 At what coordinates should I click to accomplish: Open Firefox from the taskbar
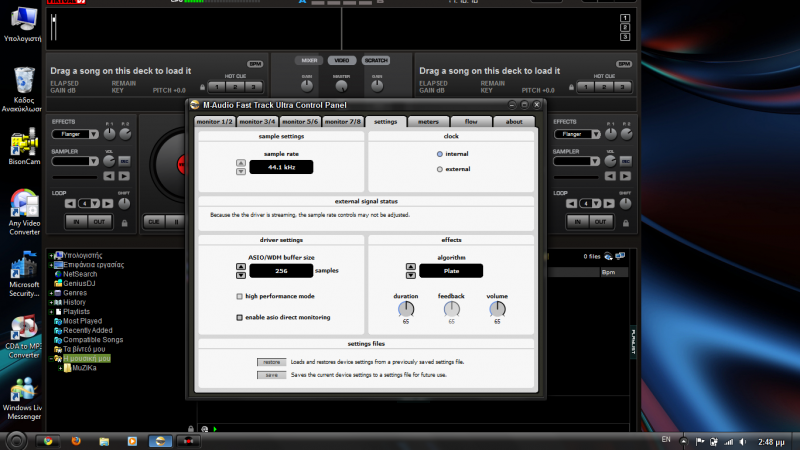(76, 441)
